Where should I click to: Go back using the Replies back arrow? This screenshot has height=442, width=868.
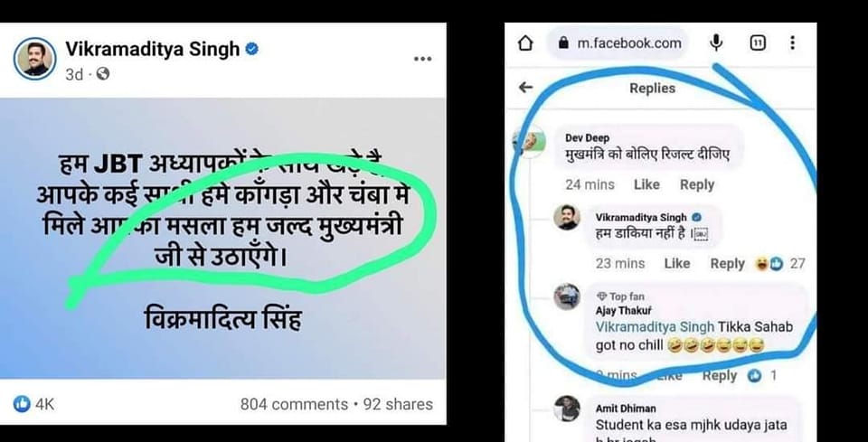pyautogui.click(x=525, y=88)
